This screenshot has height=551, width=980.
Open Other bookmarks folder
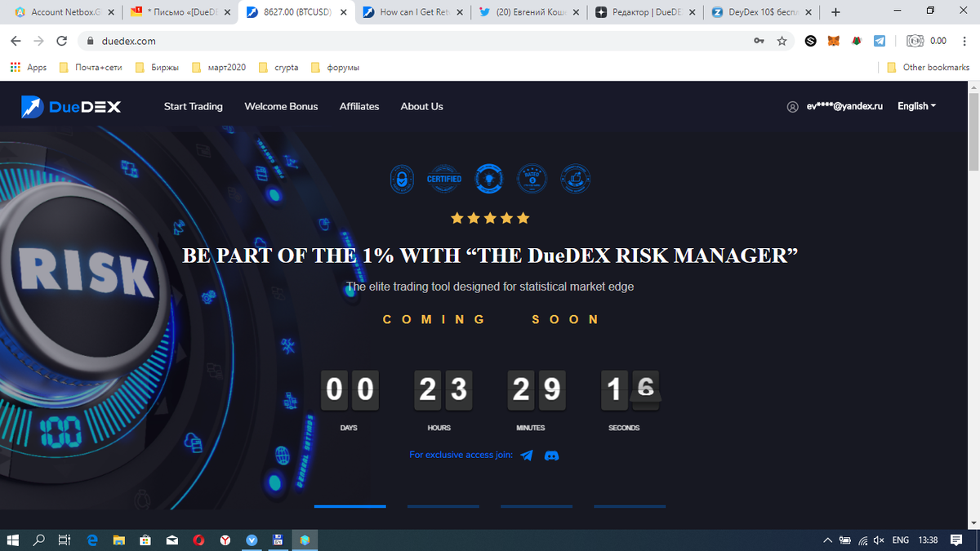[928, 68]
